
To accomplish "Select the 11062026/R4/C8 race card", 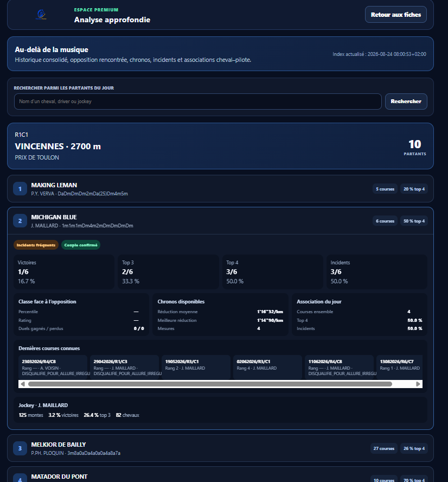I will pos(339,367).
